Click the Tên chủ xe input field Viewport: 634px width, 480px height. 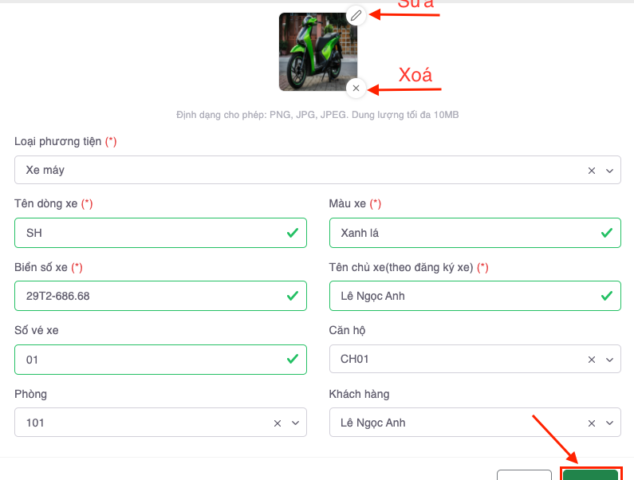(462, 296)
